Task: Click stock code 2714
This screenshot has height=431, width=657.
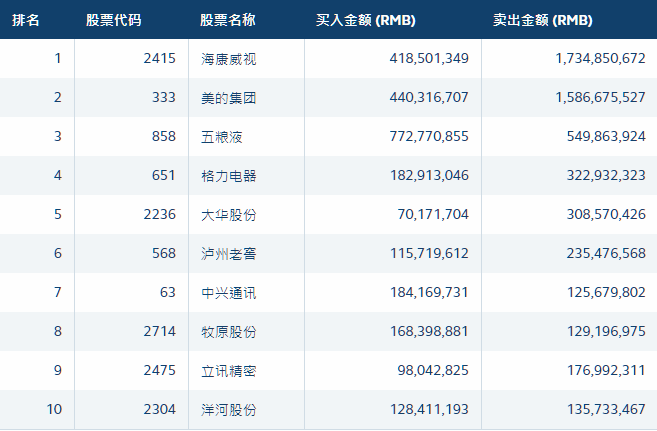Action: 160,331
